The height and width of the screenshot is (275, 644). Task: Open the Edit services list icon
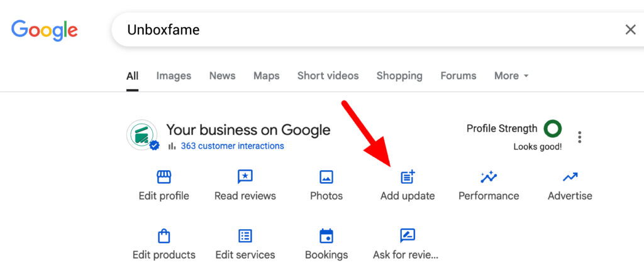click(x=245, y=236)
